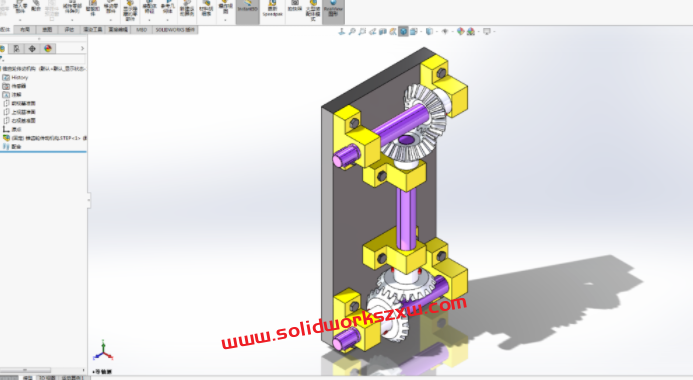Click Previous View in the view toolbar

(372, 31)
